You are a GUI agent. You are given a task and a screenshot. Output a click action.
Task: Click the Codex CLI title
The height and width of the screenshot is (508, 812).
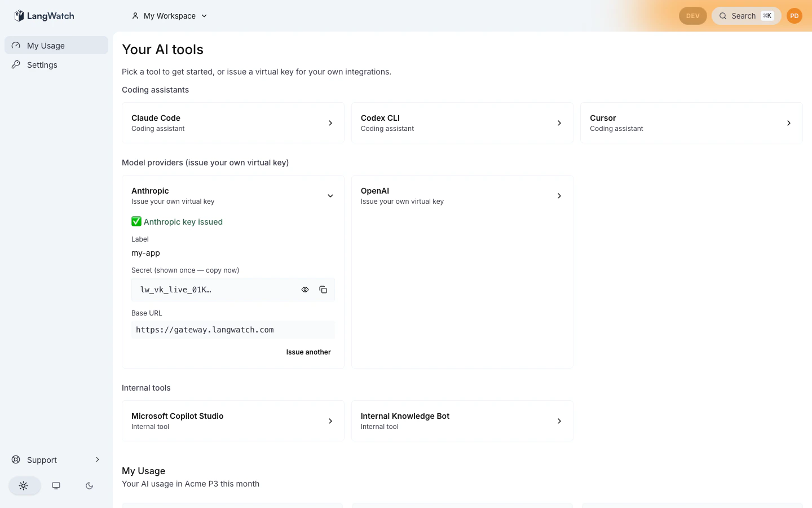point(380,118)
